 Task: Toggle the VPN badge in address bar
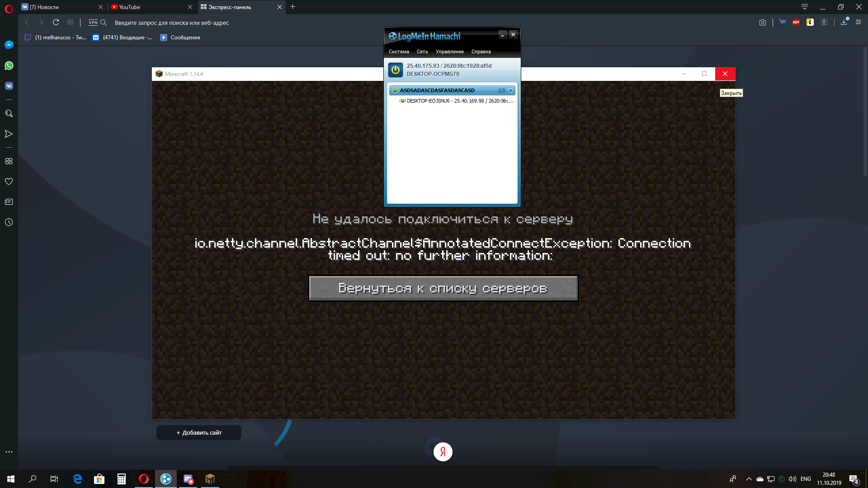93,22
